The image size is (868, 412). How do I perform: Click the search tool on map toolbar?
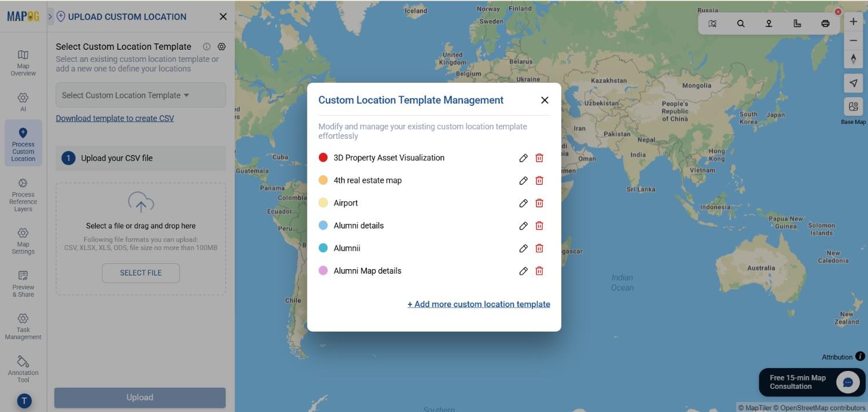[x=741, y=23]
